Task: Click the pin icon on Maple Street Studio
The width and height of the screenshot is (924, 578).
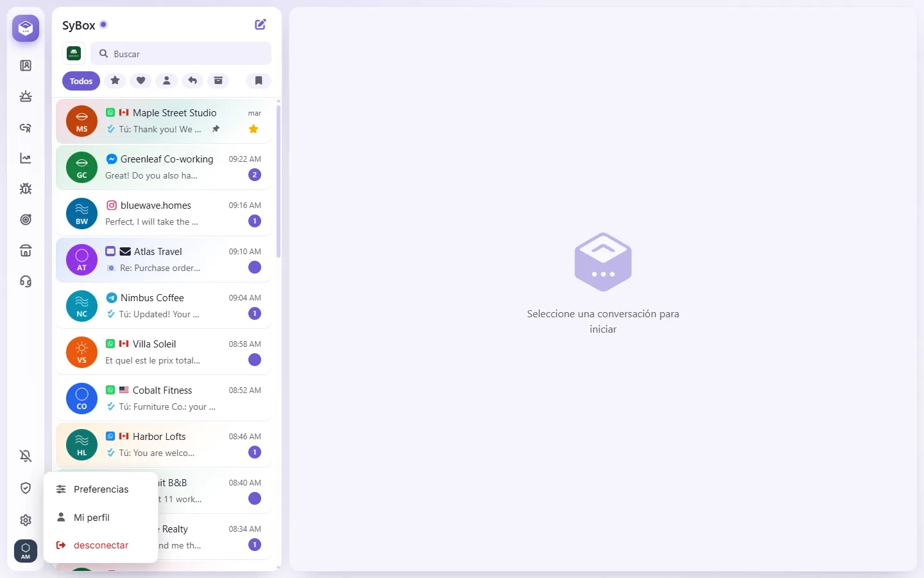Action: pyautogui.click(x=216, y=129)
